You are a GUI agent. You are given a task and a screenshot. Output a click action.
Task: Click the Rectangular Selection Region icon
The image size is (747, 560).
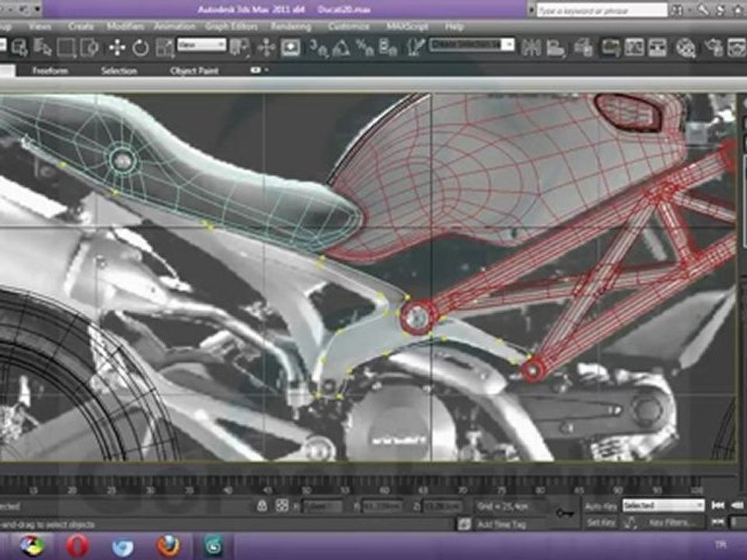66,47
